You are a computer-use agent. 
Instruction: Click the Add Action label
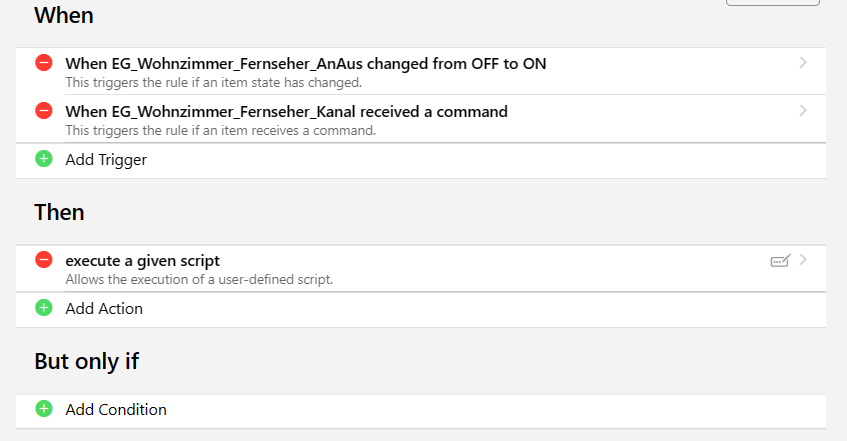104,308
